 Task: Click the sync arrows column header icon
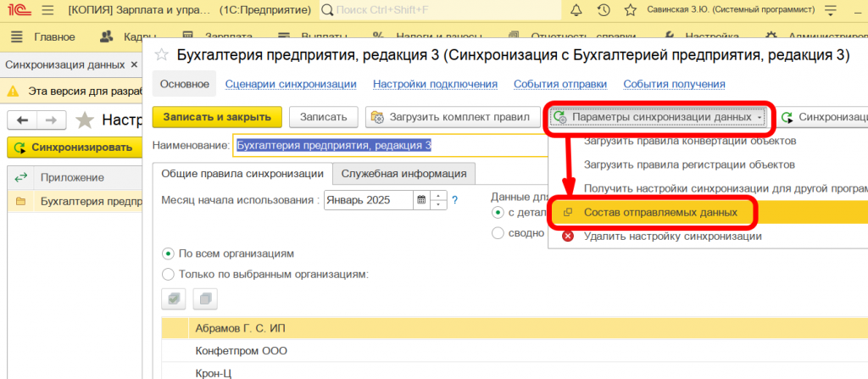[21, 177]
